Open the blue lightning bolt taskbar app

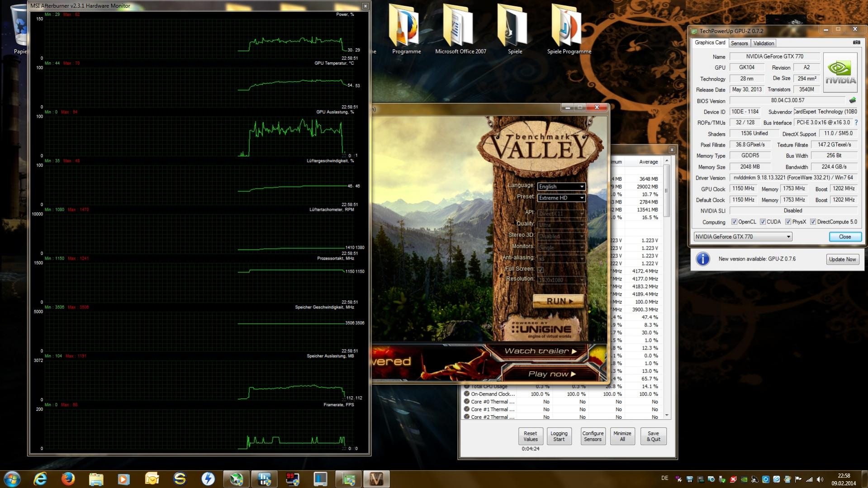pyautogui.click(x=208, y=479)
